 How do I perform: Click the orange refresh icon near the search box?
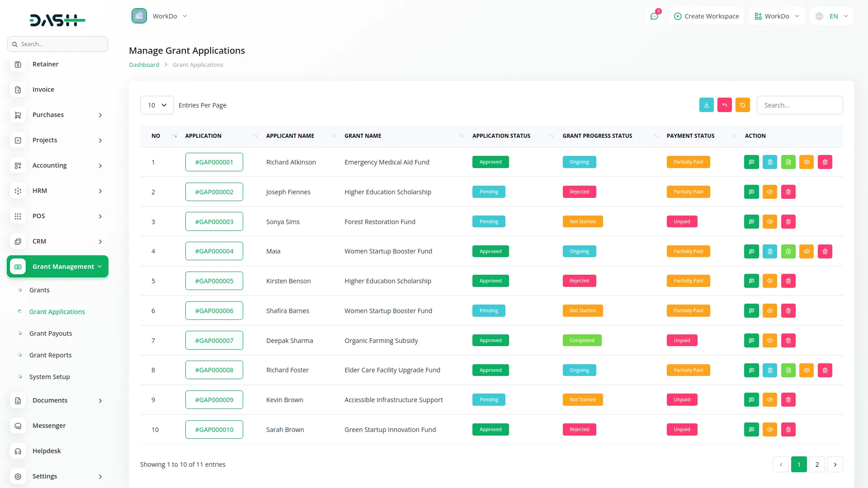[743, 105]
